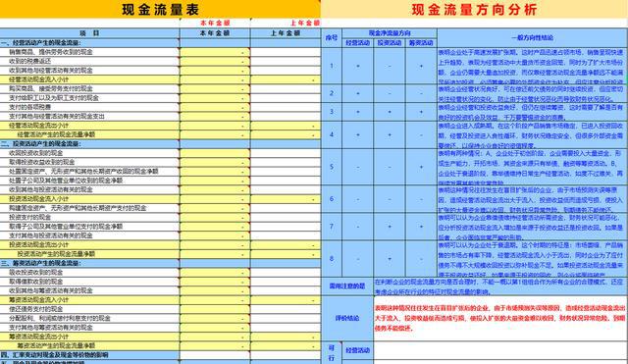The image size is (628, 364).
Task: Select sequence number 1 cell
Action: pyautogui.click(x=332, y=66)
